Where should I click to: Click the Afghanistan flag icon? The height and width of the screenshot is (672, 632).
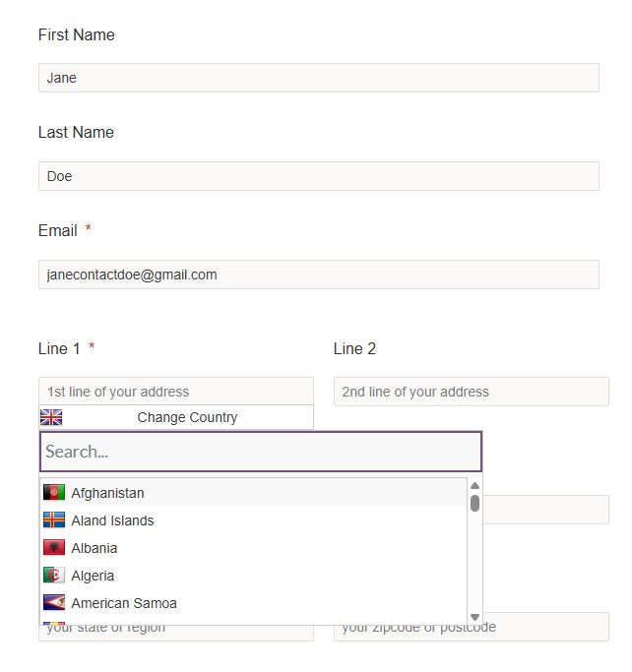(x=54, y=493)
